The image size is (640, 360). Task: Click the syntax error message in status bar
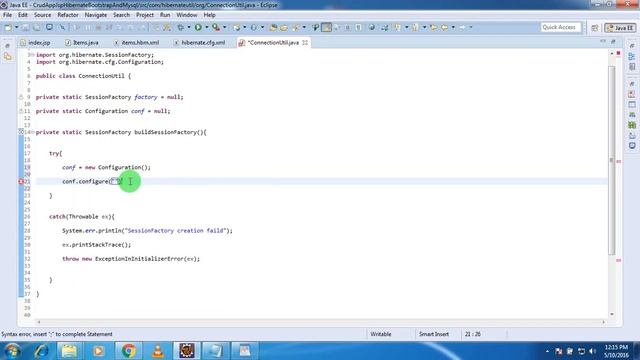tap(57, 334)
